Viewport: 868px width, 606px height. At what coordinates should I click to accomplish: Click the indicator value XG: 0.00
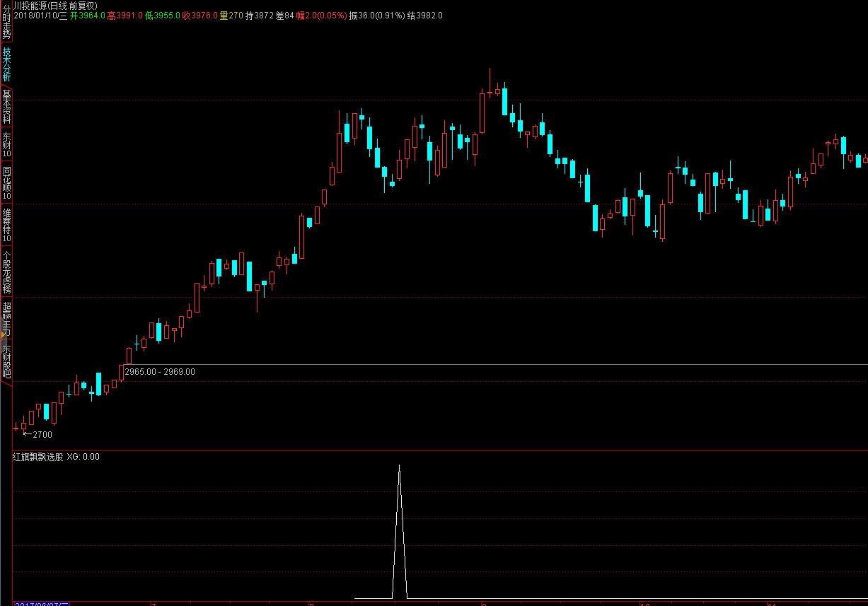pos(83,457)
